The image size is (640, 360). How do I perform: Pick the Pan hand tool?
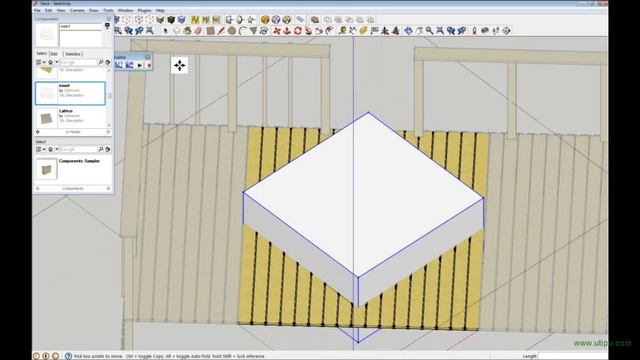pyautogui.click(x=419, y=31)
